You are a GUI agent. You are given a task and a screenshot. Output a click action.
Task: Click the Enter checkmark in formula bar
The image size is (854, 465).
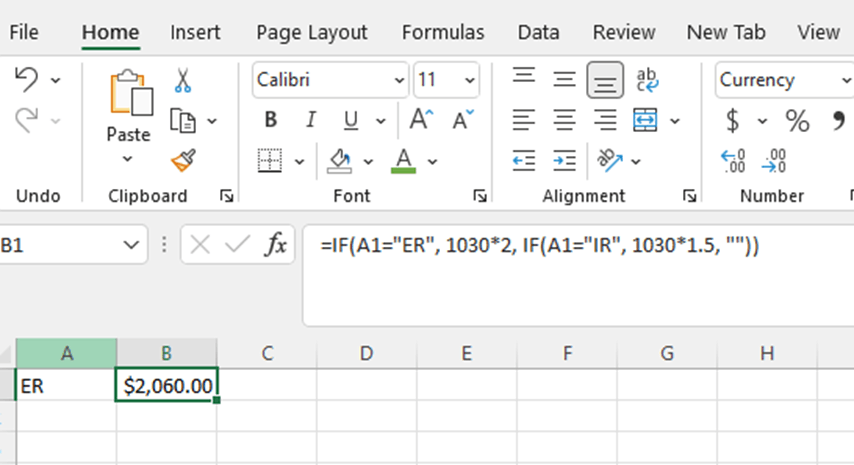point(237,245)
